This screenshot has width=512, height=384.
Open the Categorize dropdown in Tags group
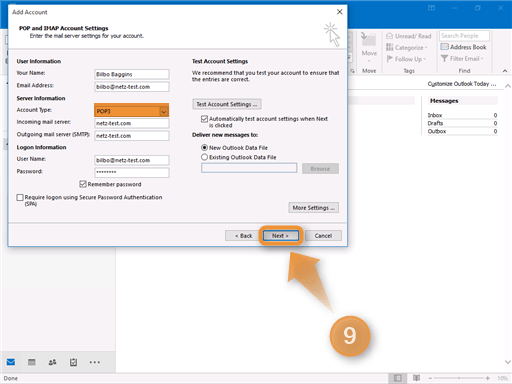(x=426, y=48)
